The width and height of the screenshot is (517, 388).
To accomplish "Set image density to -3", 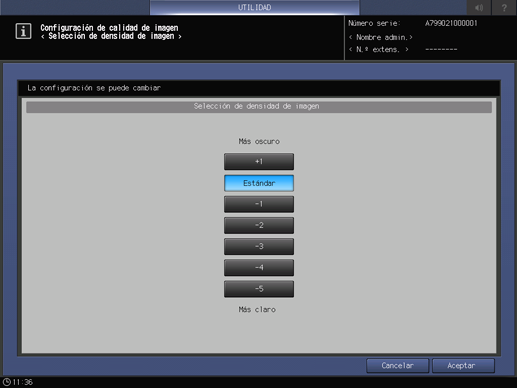I will tap(259, 246).
